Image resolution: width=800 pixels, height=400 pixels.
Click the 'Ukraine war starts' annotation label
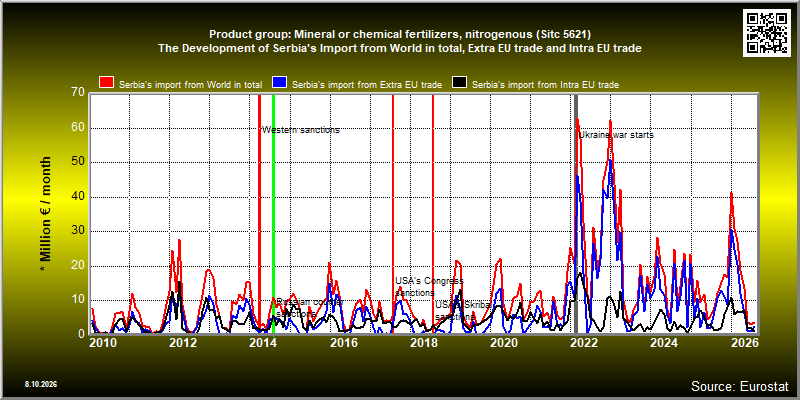[616, 135]
